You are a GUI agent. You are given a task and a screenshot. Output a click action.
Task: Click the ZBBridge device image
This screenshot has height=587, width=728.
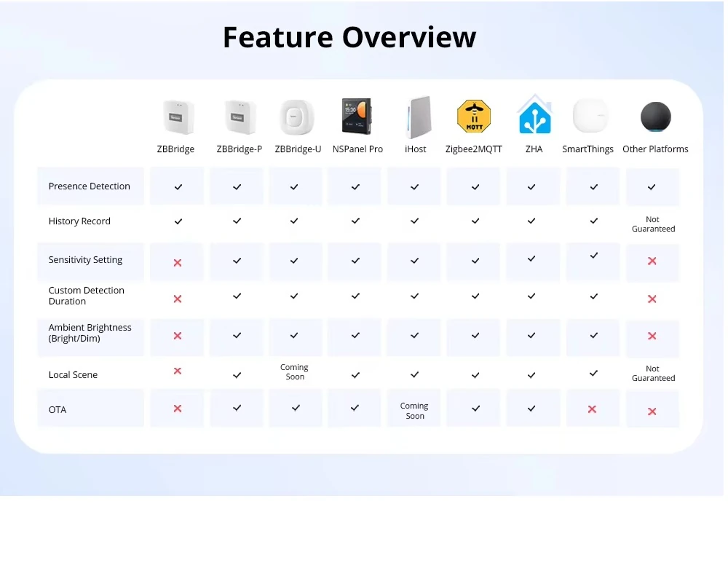(178, 117)
